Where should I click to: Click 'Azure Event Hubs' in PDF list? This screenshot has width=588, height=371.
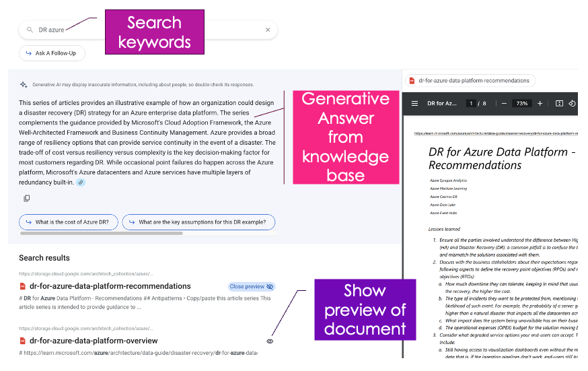click(x=443, y=213)
